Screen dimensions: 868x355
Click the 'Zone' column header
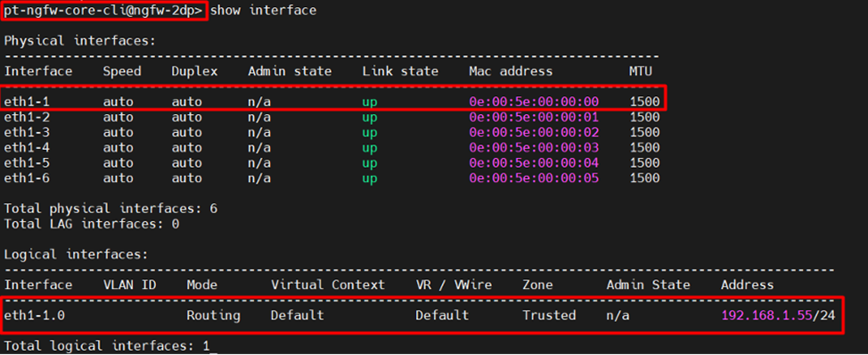(x=537, y=285)
